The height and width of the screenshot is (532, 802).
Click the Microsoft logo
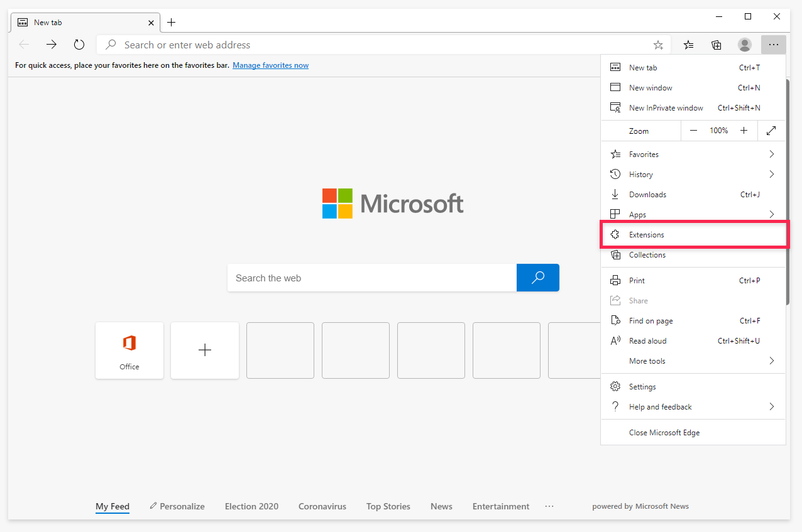click(393, 204)
